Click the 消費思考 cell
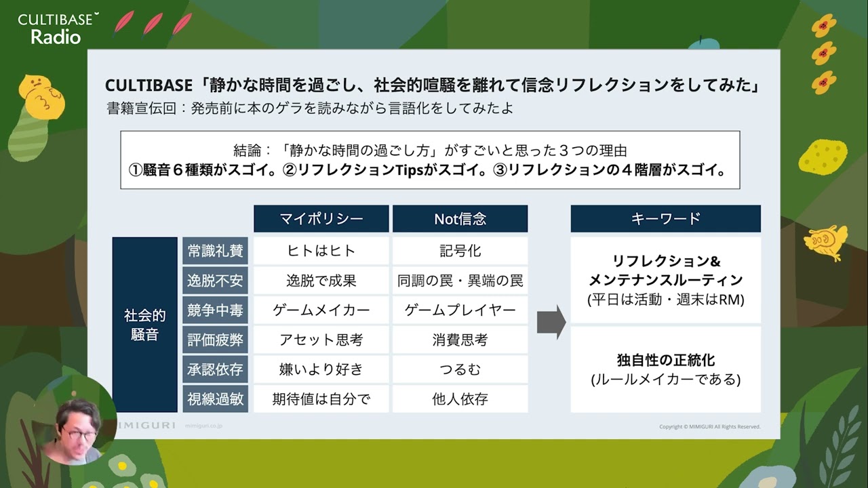Image resolution: width=868 pixels, height=488 pixels. pyautogui.click(x=460, y=340)
